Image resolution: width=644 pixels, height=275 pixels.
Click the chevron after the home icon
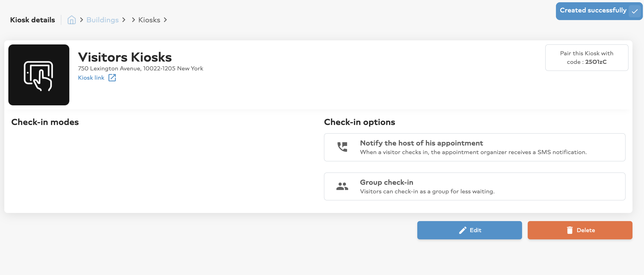tap(81, 20)
